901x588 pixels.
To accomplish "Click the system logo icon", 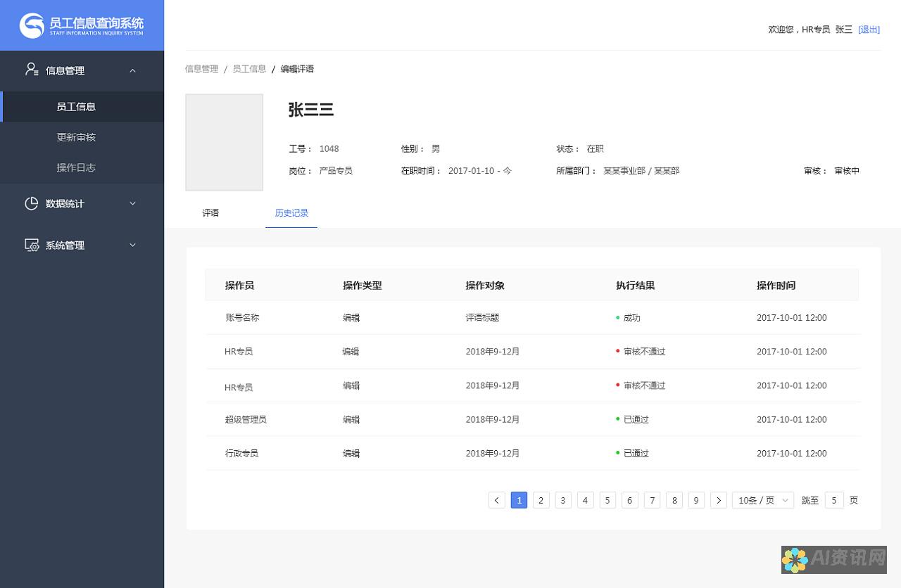I will pos(32,25).
